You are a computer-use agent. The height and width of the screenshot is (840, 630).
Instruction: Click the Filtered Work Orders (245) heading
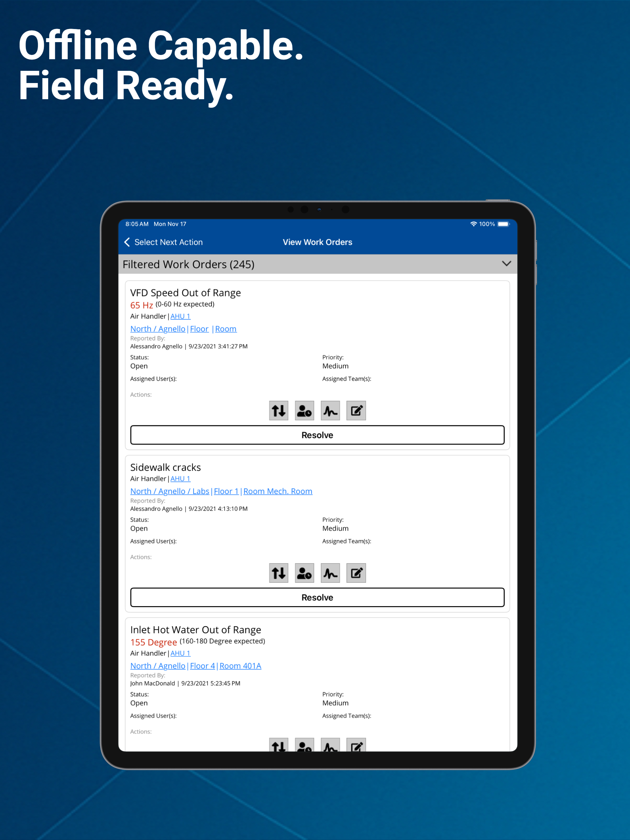pos(188,264)
